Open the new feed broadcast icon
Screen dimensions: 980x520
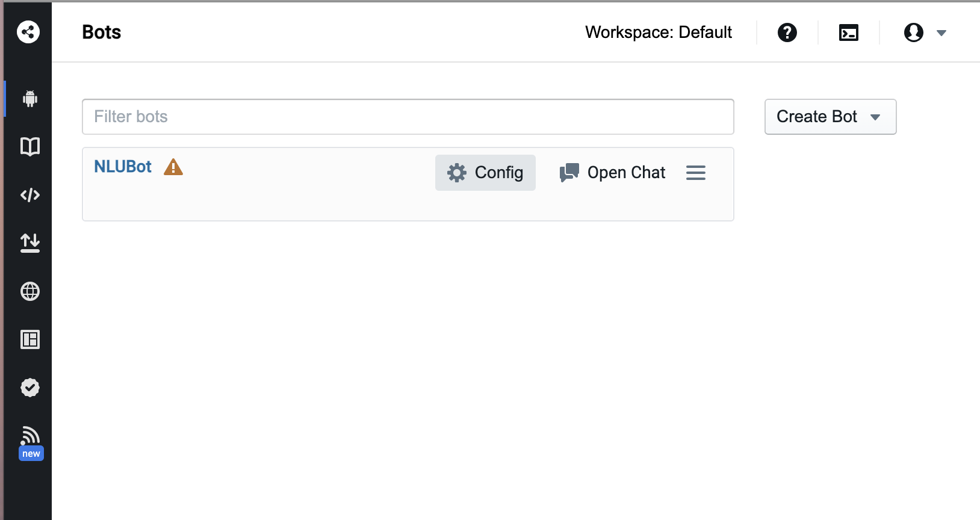30,436
